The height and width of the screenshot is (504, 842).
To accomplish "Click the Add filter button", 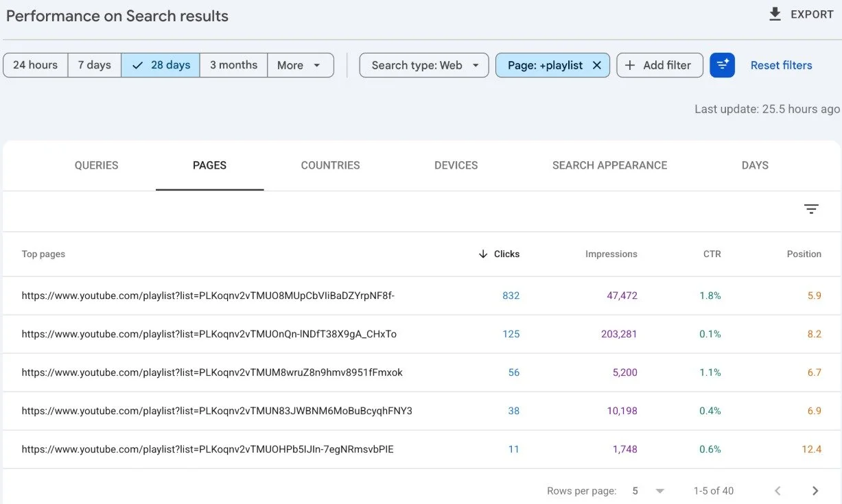I will point(659,65).
